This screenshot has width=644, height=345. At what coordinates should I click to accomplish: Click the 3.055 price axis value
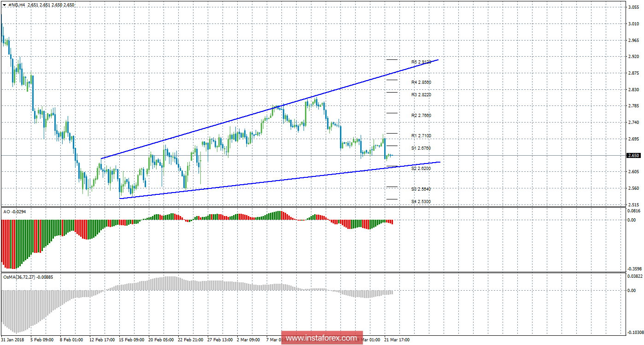(633, 8)
